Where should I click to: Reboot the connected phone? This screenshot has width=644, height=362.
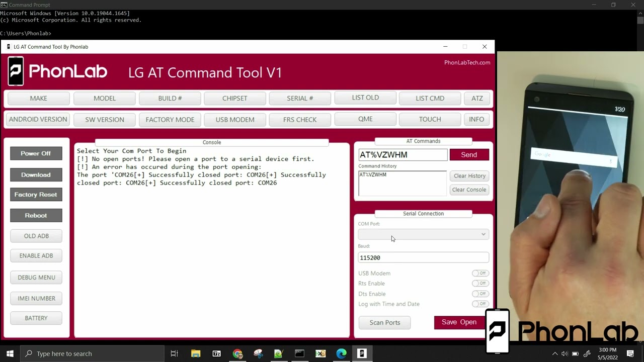click(36, 215)
